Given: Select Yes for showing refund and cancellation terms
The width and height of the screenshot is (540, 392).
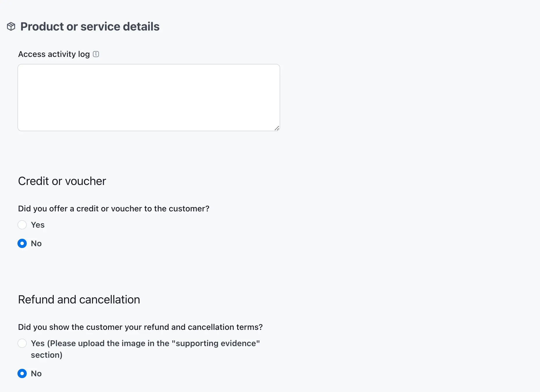Looking at the screenshot, I should (x=22, y=343).
